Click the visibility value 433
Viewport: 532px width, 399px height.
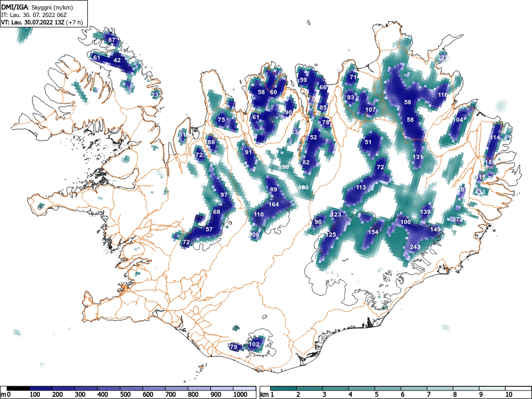pos(480,192)
